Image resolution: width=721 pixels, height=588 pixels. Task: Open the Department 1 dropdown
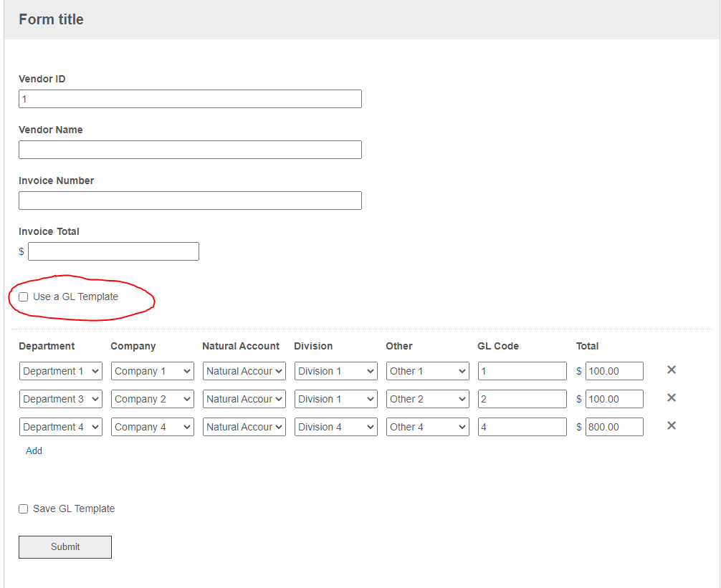61,371
